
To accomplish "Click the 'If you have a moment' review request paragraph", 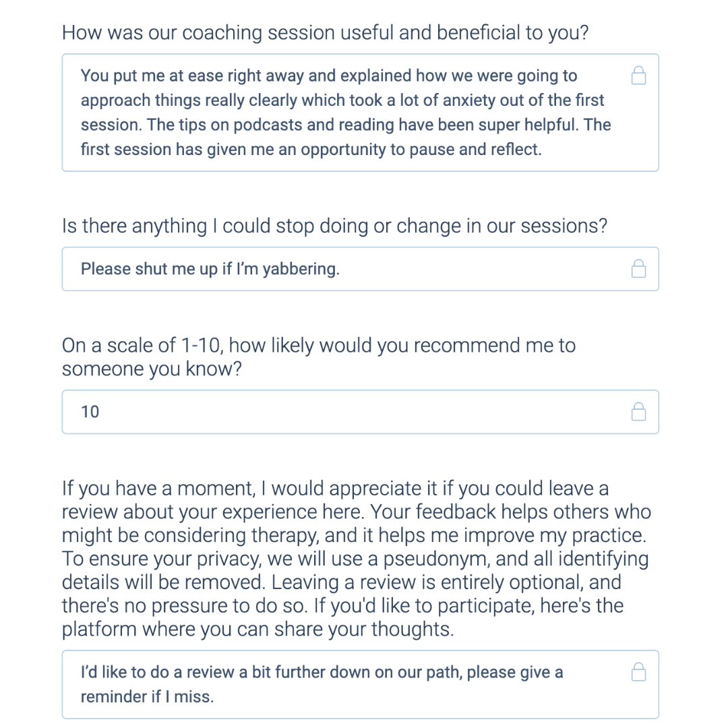I will pos(357,559).
